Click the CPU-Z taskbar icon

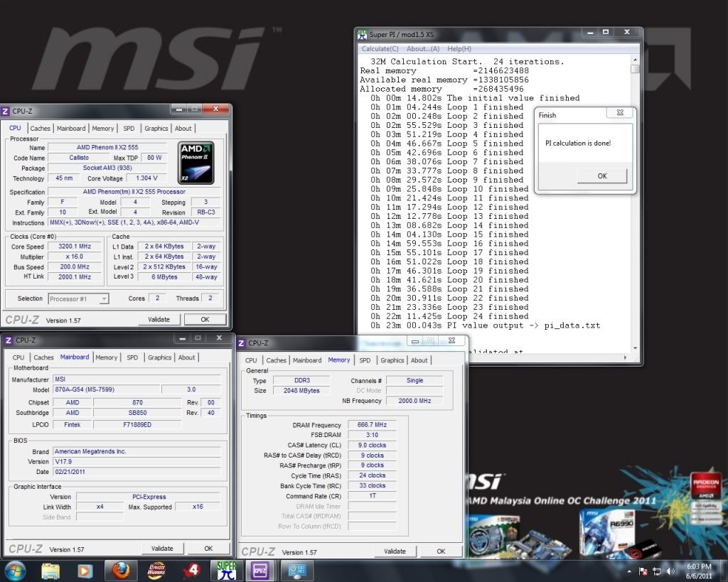click(260, 571)
